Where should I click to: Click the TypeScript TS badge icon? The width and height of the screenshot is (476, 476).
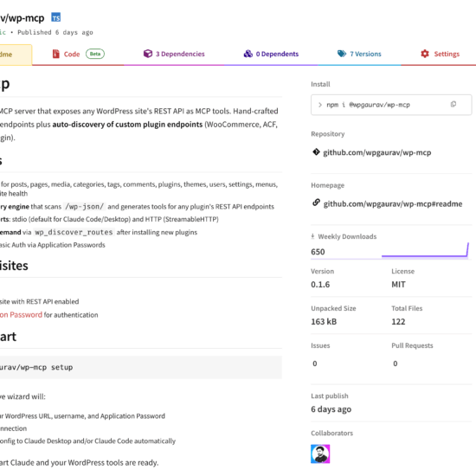56,17
